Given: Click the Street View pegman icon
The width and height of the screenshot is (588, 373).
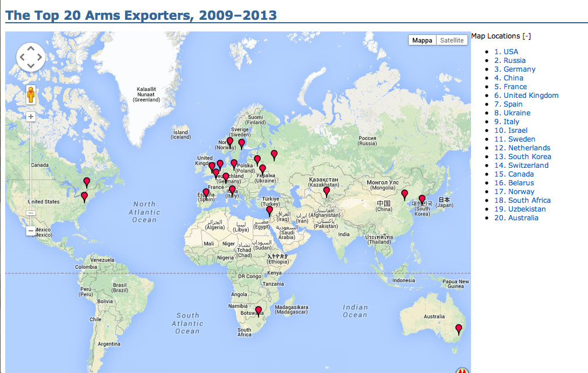Looking at the screenshot, I should (31, 94).
